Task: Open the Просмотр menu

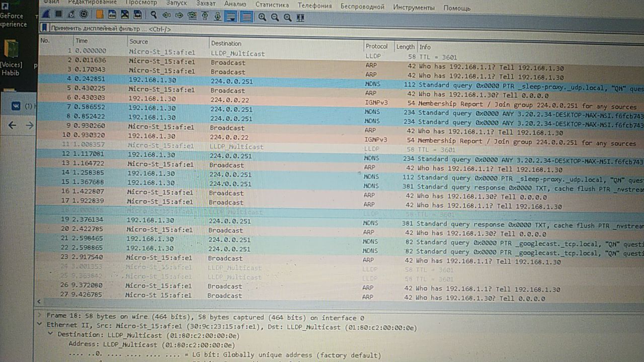Action: (141, 3)
